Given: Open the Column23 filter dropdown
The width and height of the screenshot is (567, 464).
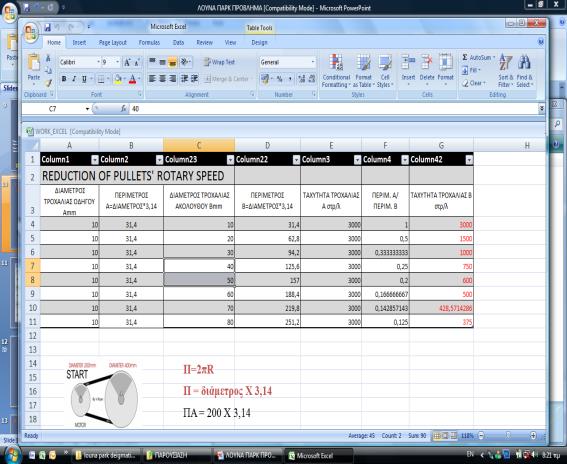Looking at the screenshot, I should [x=230, y=159].
